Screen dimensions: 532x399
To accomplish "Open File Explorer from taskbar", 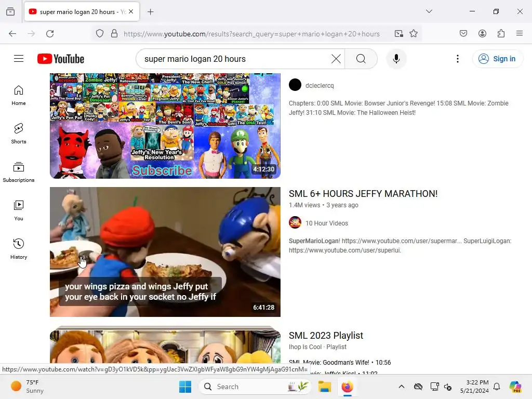I will coord(324,387).
